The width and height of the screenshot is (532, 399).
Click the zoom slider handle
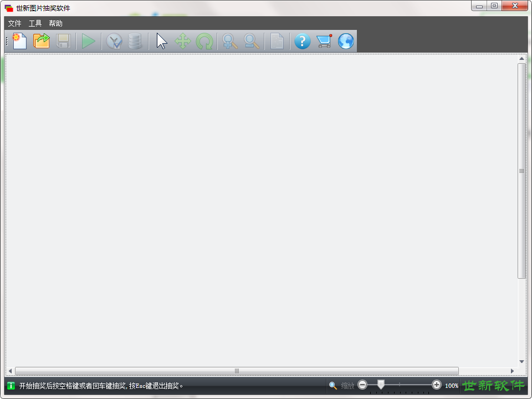point(381,385)
